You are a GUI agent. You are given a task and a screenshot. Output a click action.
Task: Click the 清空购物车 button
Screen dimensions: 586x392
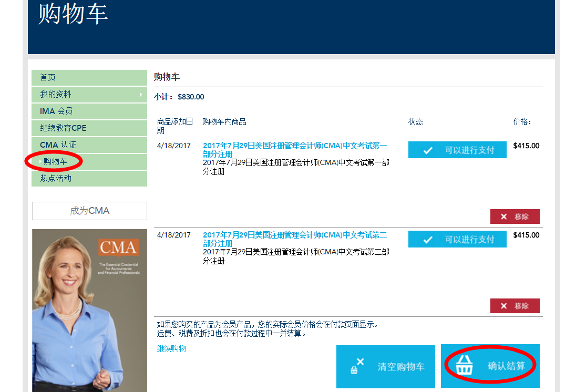tap(386, 367)
